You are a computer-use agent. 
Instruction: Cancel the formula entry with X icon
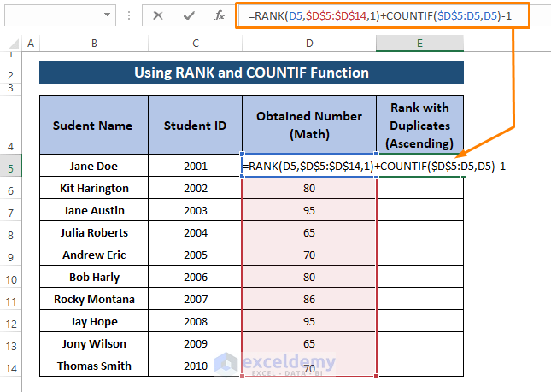click(158, 15)
